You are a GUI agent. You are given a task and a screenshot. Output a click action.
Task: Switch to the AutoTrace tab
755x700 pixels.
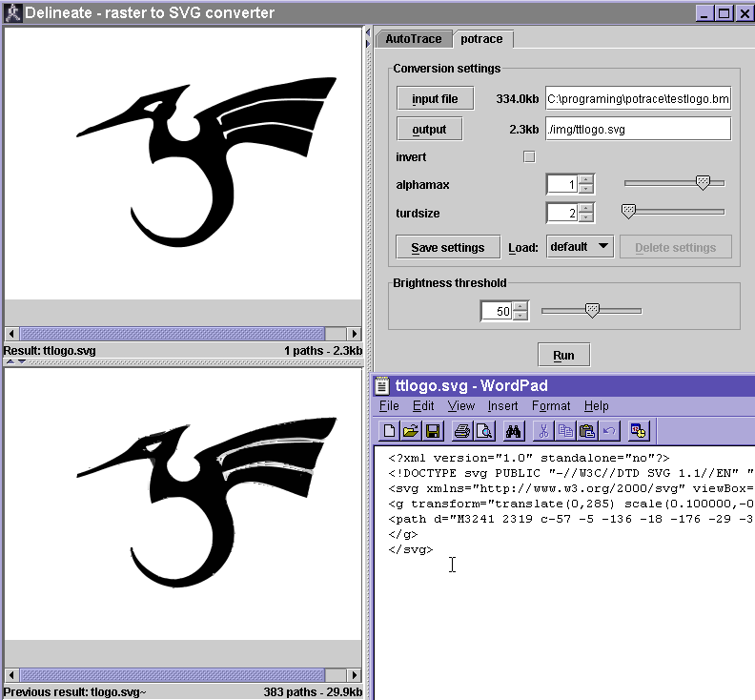414,39
